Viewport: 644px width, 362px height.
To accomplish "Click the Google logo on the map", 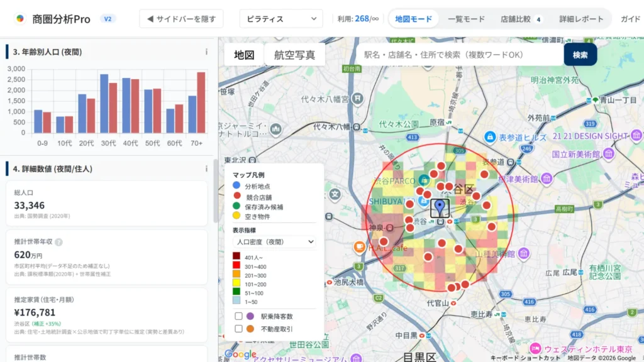I will pyautogui.click(x=241, y=354).
